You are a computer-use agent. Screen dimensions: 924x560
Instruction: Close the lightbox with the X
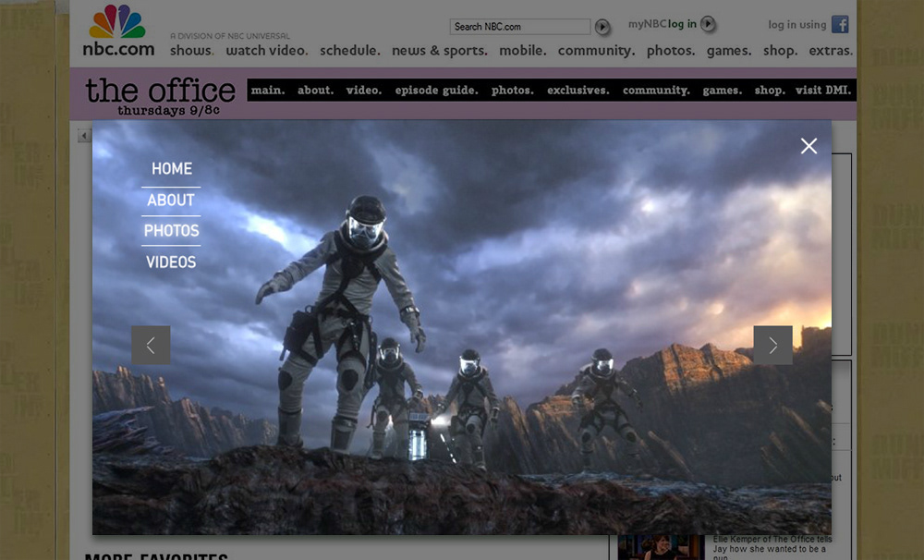tap(808, 146)
